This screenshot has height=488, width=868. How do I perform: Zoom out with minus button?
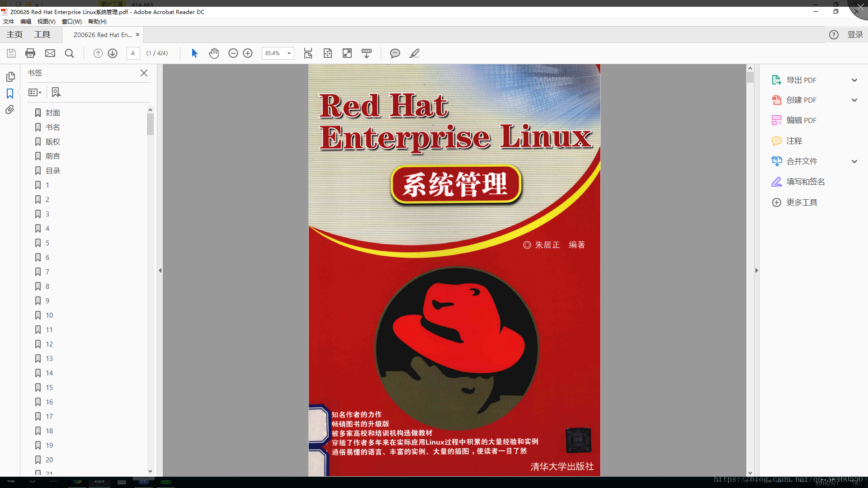[233, 53]
